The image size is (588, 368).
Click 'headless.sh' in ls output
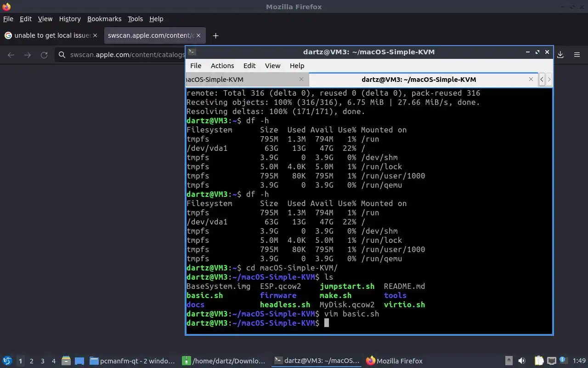coord(285,305)
